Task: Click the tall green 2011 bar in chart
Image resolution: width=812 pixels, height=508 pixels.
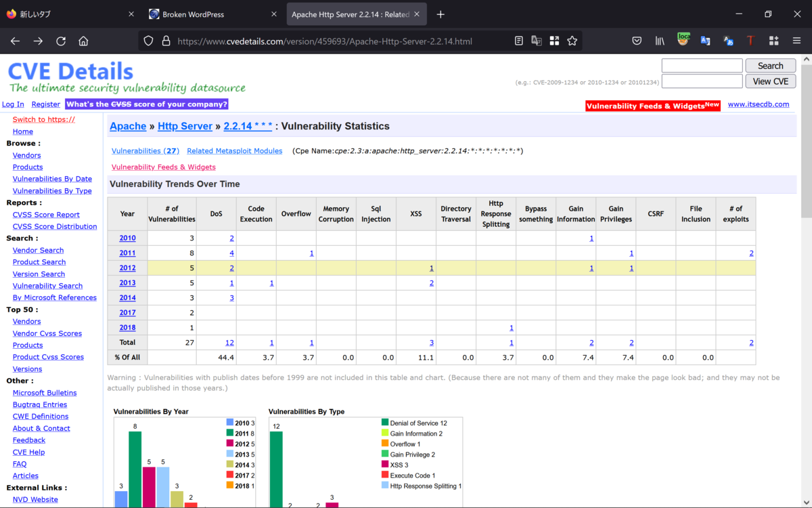Action: (135, 469)
